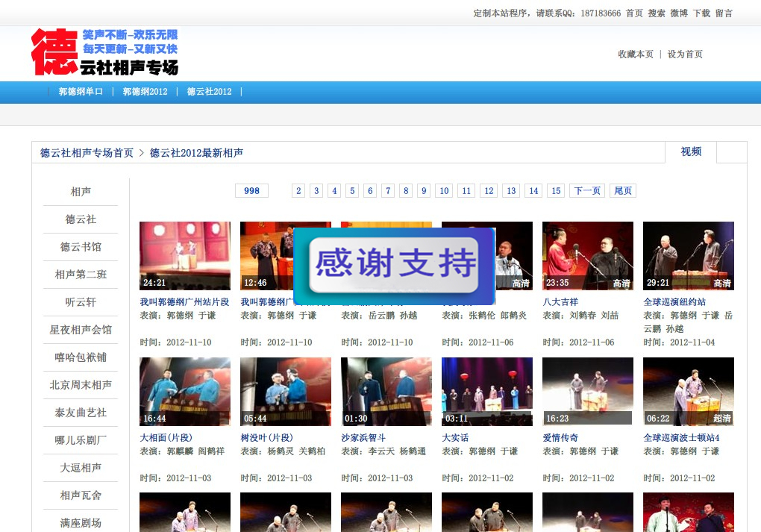Viewport: 761px width, 532px height.
Task: Open the 24:21 video thumbnail
Action: tap(185, 256)
